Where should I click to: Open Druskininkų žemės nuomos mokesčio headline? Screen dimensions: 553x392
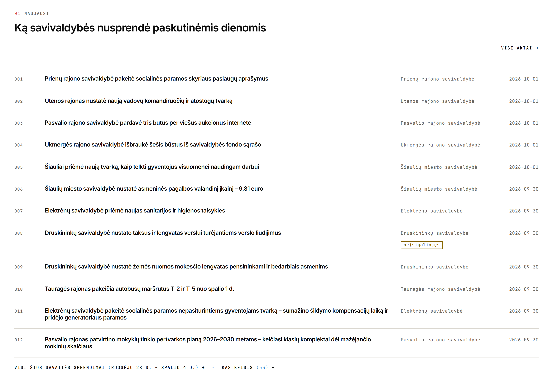[186, 267]
